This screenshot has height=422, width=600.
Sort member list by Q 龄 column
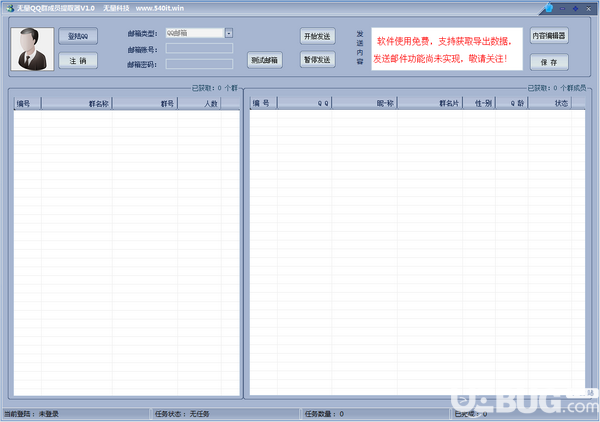click(512, 103)
